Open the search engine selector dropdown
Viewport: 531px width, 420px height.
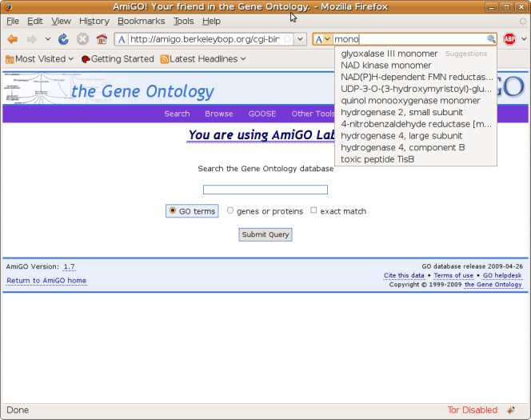(x=322, y=39)
